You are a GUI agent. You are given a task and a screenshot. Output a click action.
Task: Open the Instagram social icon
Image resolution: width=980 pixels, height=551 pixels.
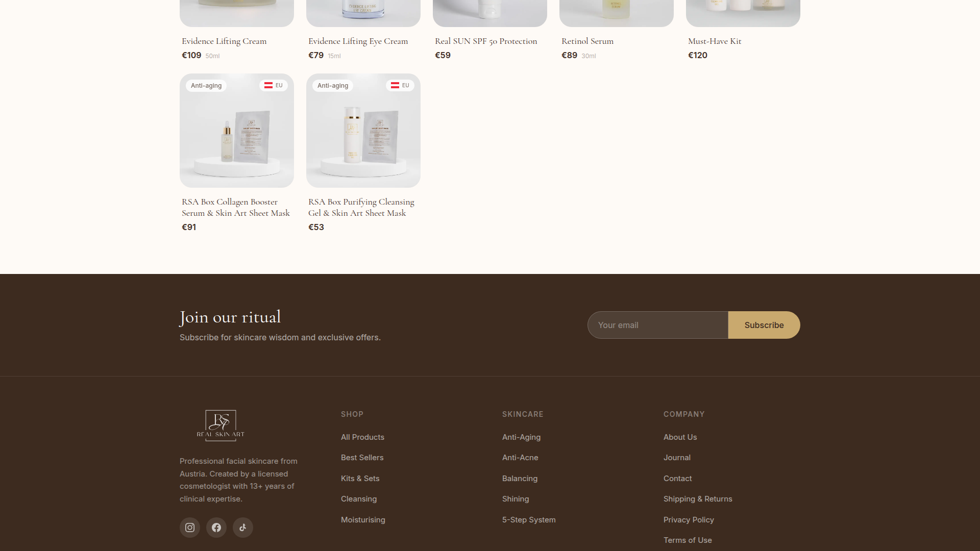pyautogui.click(x=189, y=528)
